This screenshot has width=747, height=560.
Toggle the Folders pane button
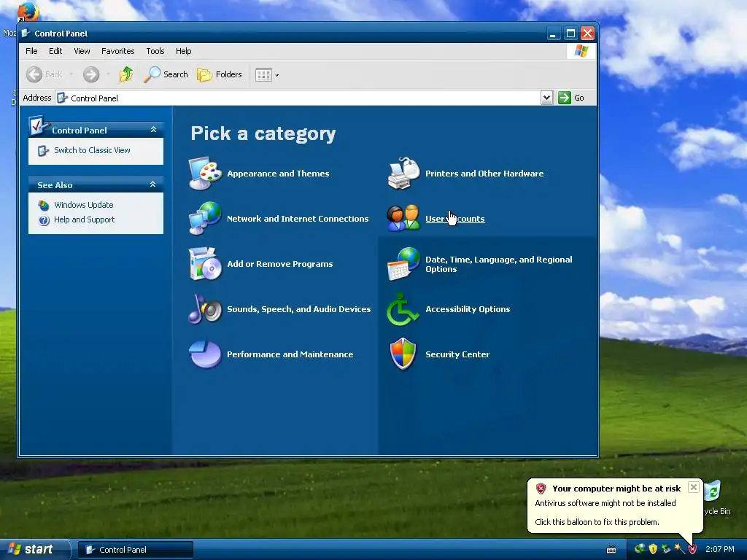pos(220,74)
